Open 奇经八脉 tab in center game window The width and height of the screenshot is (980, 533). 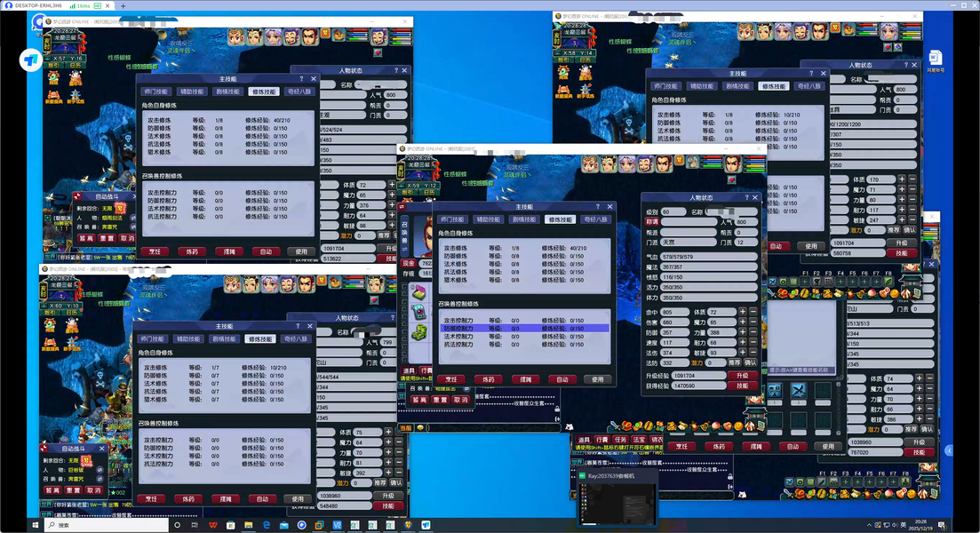click(595, 219)
